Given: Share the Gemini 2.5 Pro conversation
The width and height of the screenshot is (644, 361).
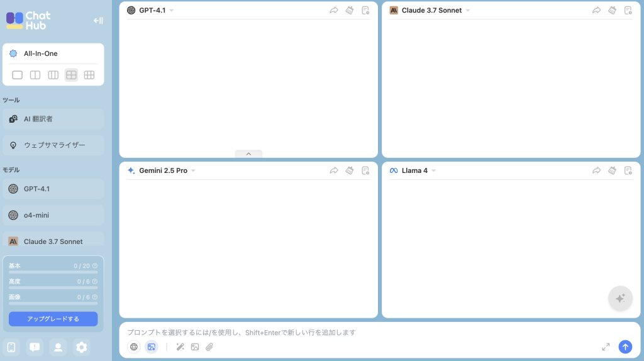Looking at the screenshot, I should pyautogui.click(x=334, y=171).
